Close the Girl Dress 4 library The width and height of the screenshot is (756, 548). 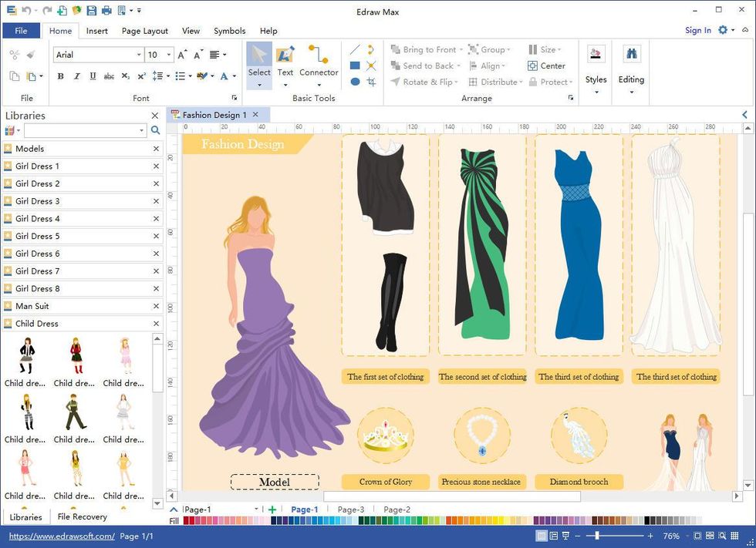pyautogui.click(x=156, y=219)
